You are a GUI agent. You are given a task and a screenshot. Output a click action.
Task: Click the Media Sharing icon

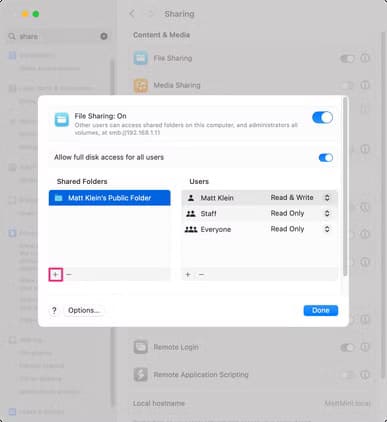(141, 85)
